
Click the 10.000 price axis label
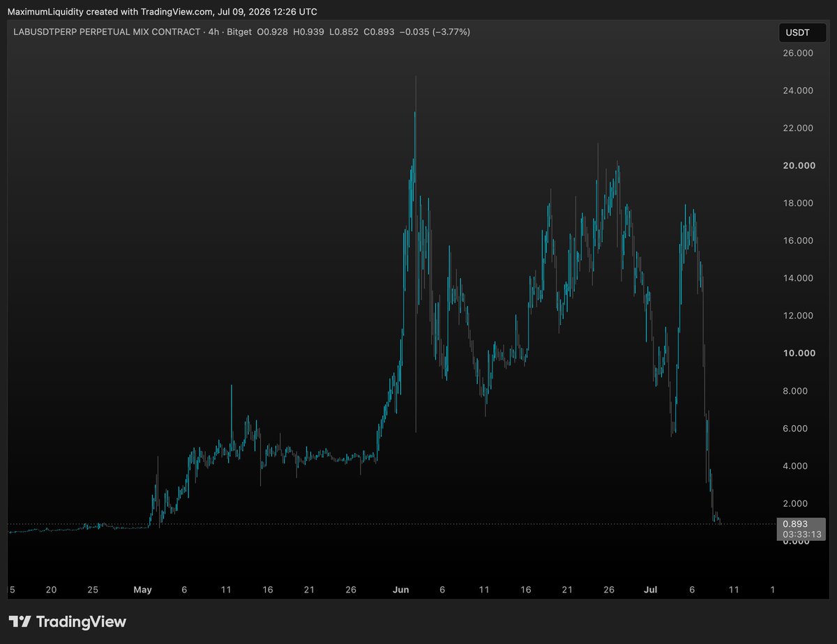pyautogui.click(x=799, y=353)
